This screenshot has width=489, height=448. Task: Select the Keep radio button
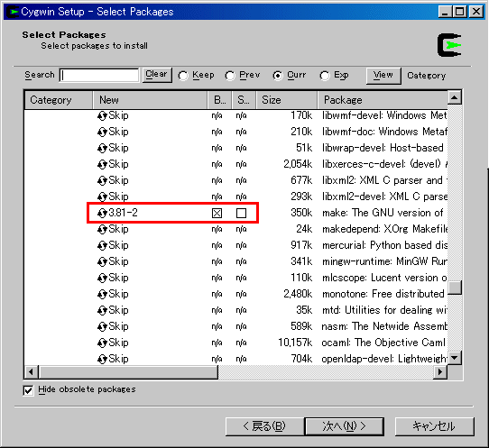click(x=183, y=76)
